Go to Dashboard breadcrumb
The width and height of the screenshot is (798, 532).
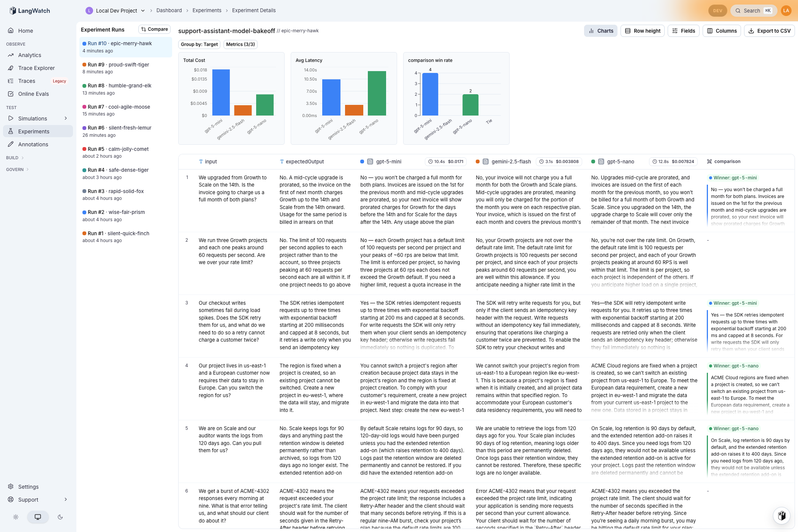[169, 10]
